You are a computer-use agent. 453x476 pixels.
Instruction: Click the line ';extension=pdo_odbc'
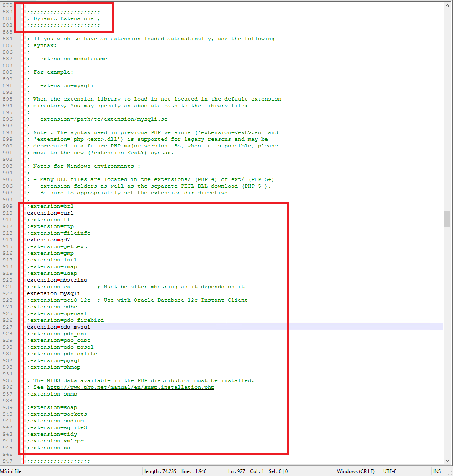(x=59, y=341)
